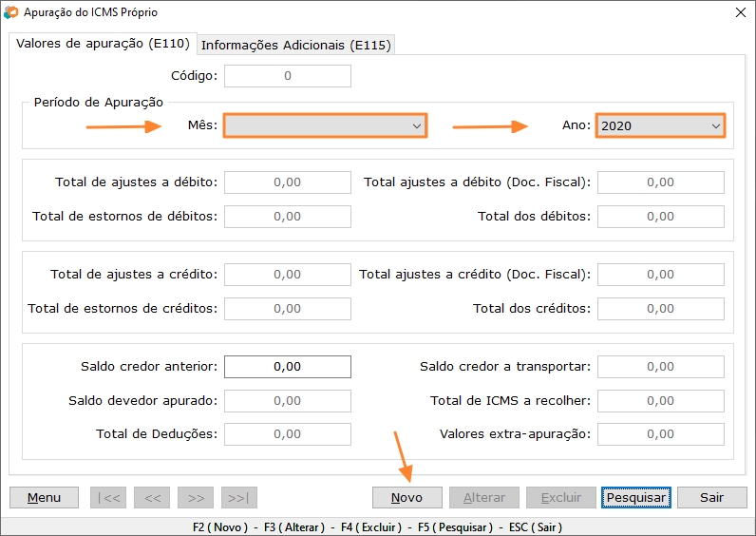Click Saldo credor anterior field

pos(288,367)
